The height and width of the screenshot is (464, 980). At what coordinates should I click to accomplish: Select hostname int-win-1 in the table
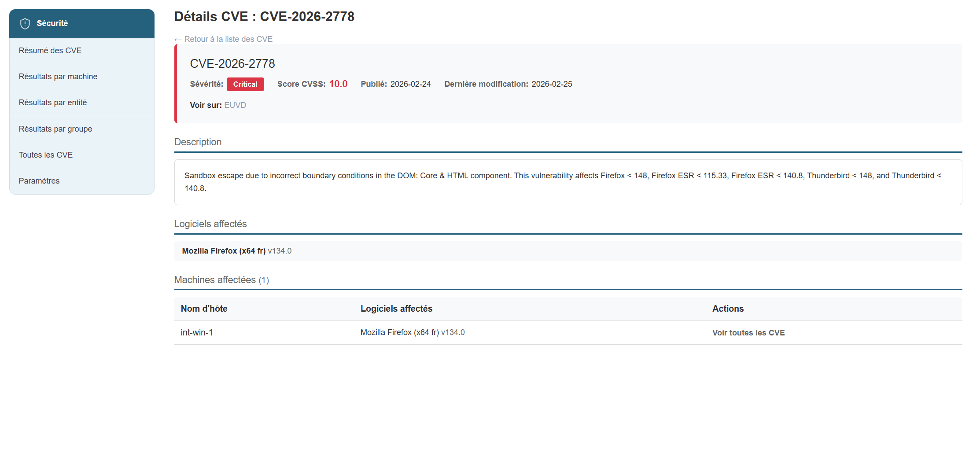point(197,332)
